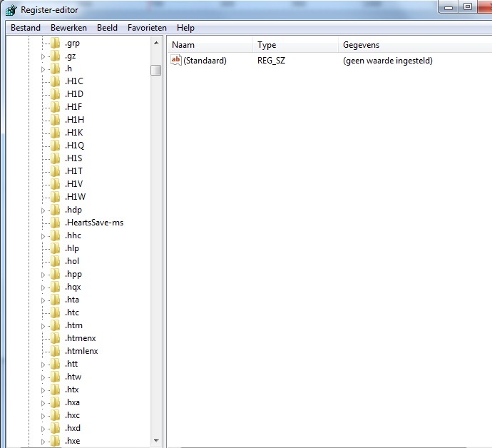Image resolution: width=492 pixels, height=448 pixels.
Task: Click the folder icon next to .H1Q
Action: coord(55,146)
